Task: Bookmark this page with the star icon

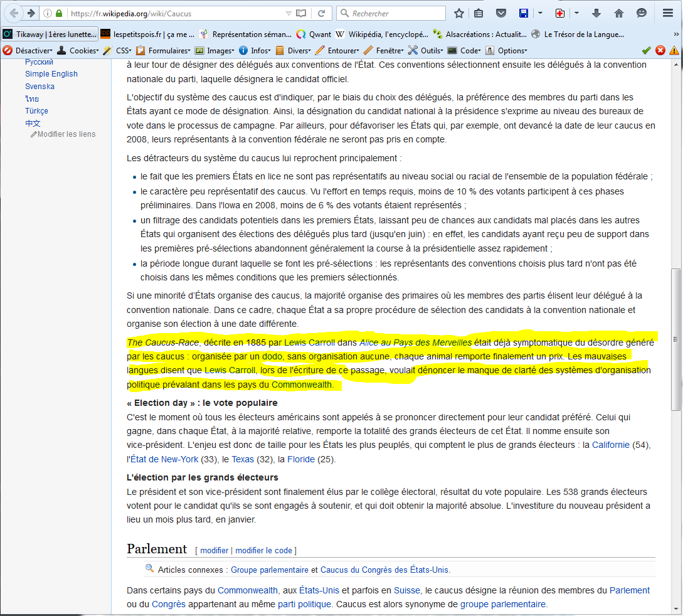Action: pos(459,13)
